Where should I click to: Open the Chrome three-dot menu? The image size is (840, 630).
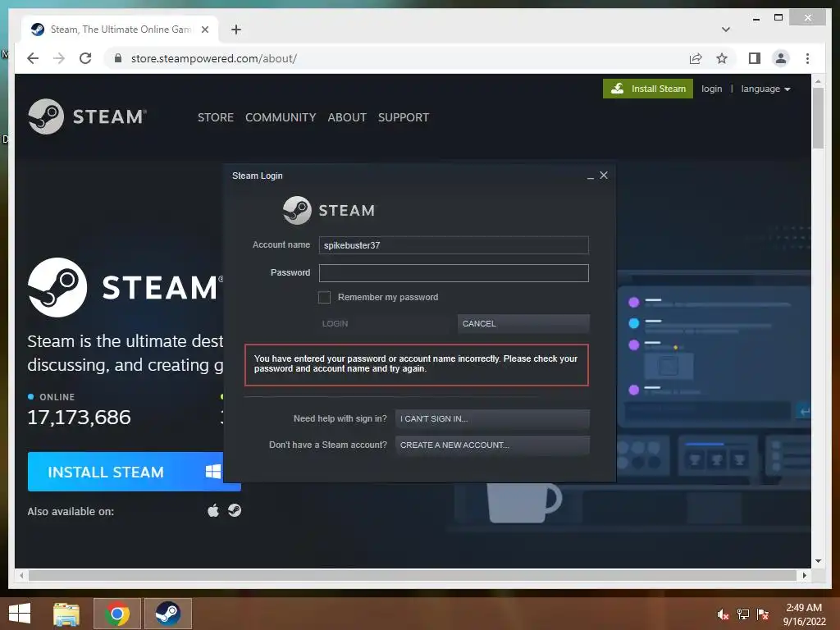pyautogui.click(x=807, y=58)
